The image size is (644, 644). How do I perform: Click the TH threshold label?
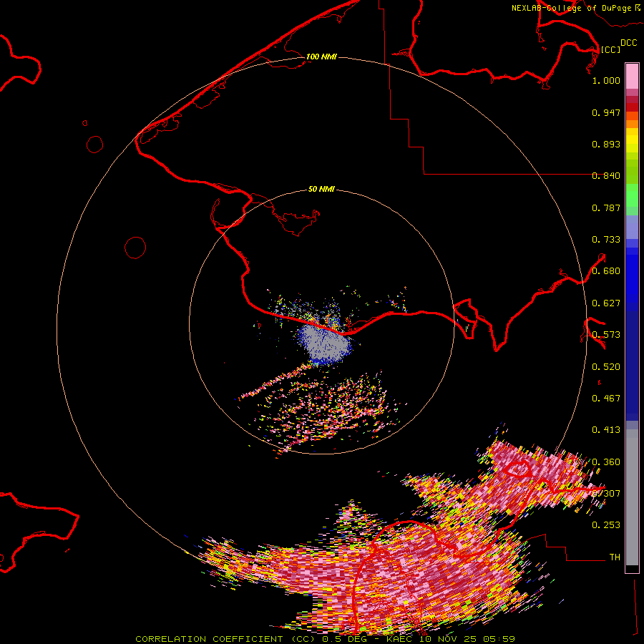tap(615, 557)
